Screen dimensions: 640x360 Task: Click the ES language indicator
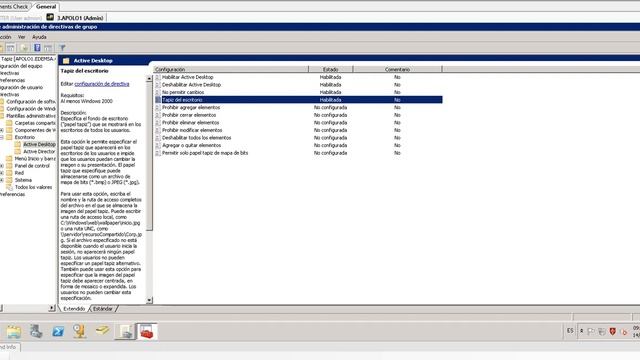(570, 331)
